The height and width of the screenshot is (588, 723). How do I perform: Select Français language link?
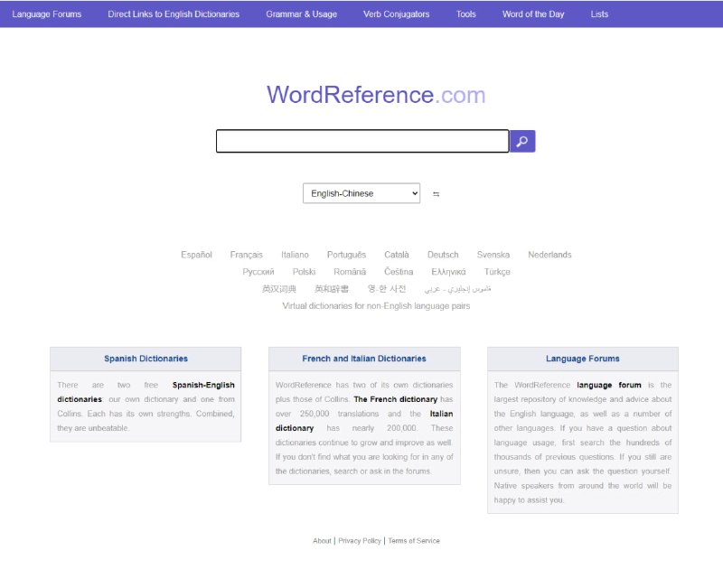[x=246, y=255]
